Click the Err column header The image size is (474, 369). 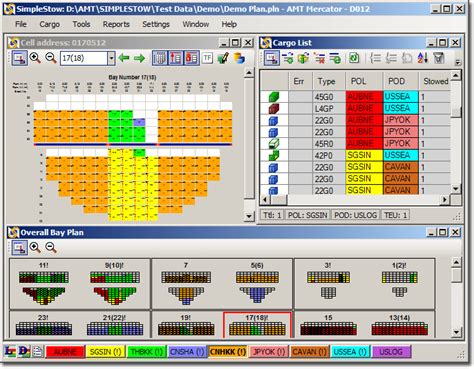[x=300, y=81]
